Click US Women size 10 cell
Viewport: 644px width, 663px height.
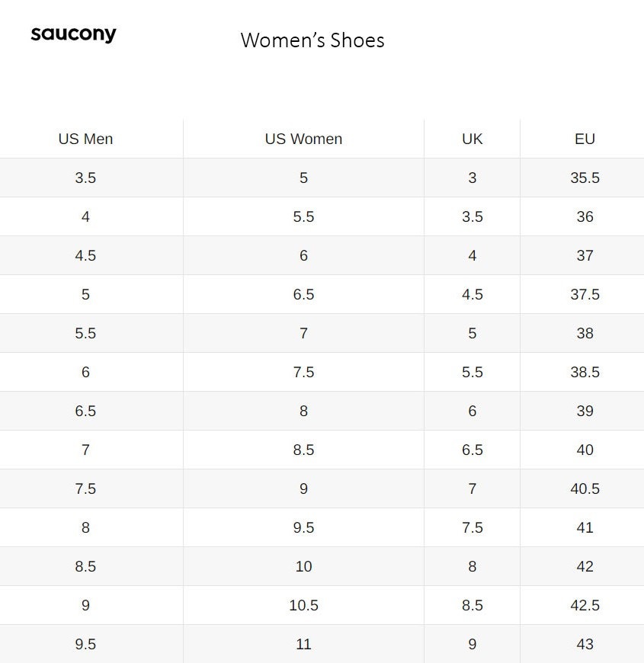click(x=303, y=566)
